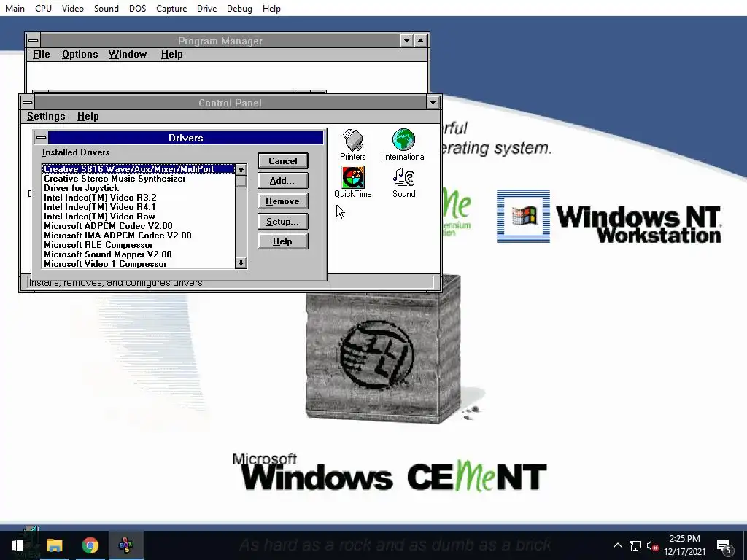Viewport: 747px width, 560px height.
Task: Open the DOSBox Main menu
Action: tap(15, 9)
